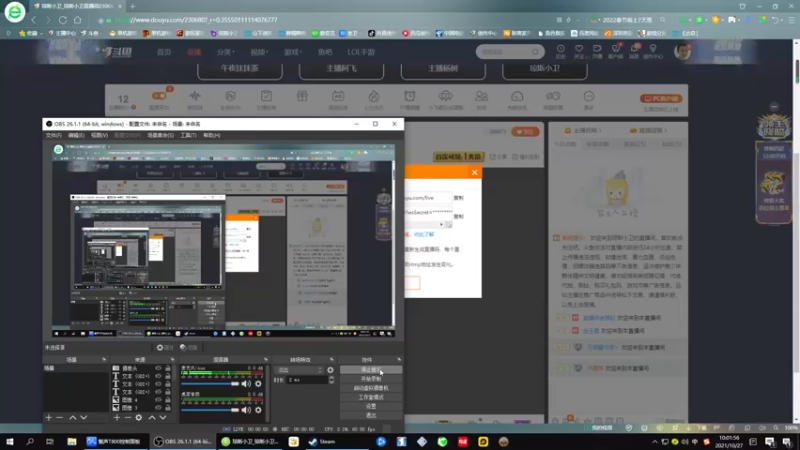Click Douyu site search magnifier icon

pyautogui.click(x=535, y=52)
